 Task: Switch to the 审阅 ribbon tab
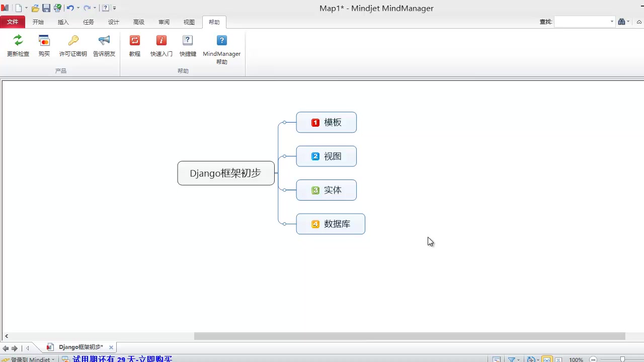click(x=164, y=22)
